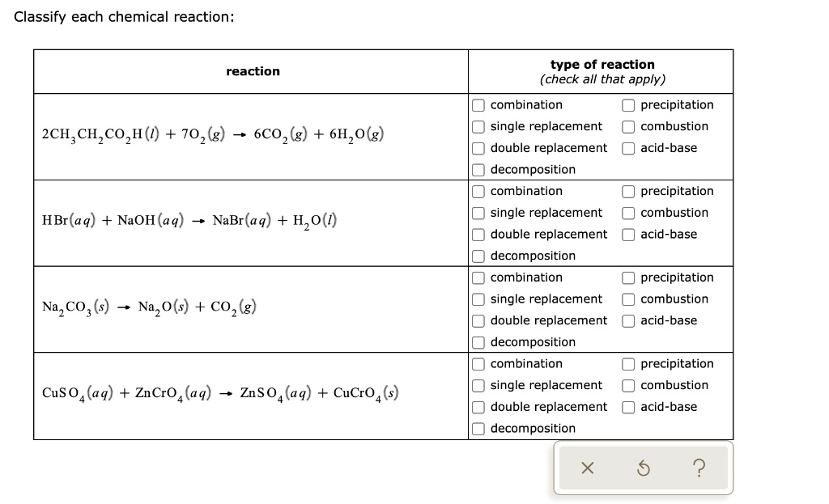829x504 pixels.
Task: Check combustion for the CH3CH2CO2H reaction
Action: tap(628, 126)
